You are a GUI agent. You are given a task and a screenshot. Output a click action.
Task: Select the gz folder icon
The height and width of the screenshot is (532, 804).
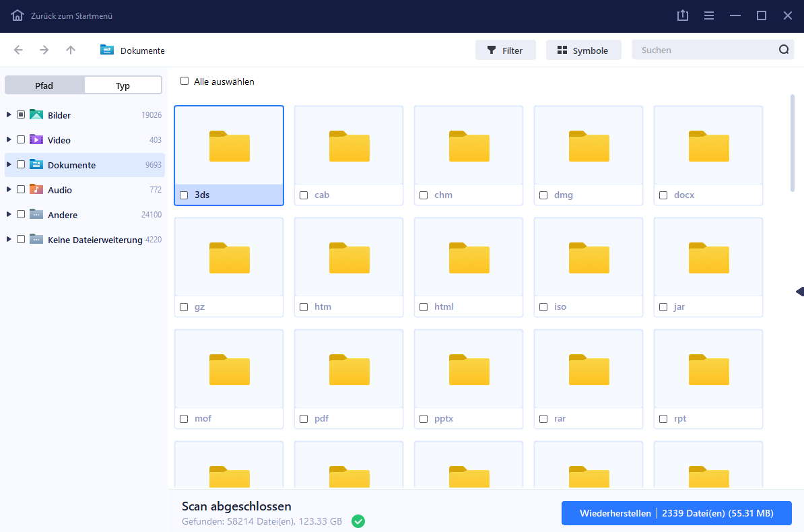229,258
